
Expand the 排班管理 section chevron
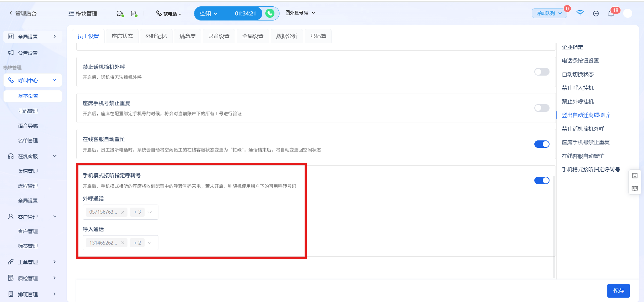point(54,294)
